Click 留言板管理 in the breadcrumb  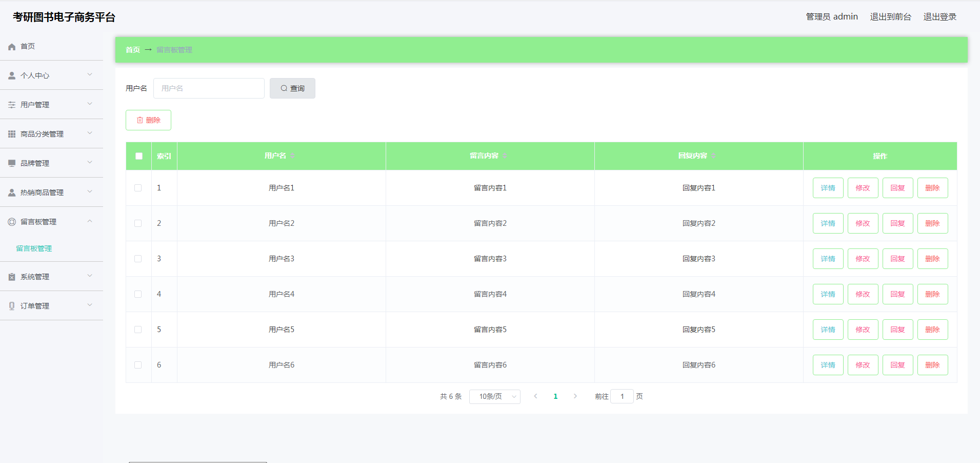tap(174, 50)
